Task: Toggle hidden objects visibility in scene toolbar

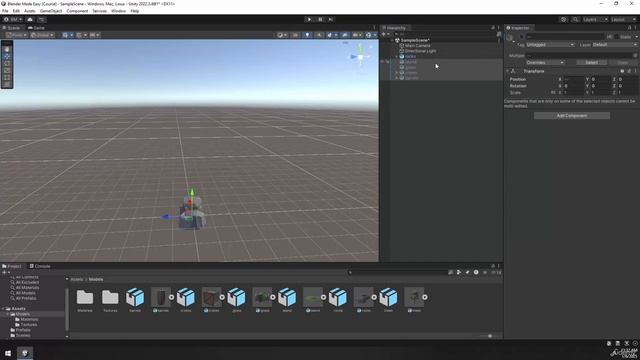Action: pos(344,35)
